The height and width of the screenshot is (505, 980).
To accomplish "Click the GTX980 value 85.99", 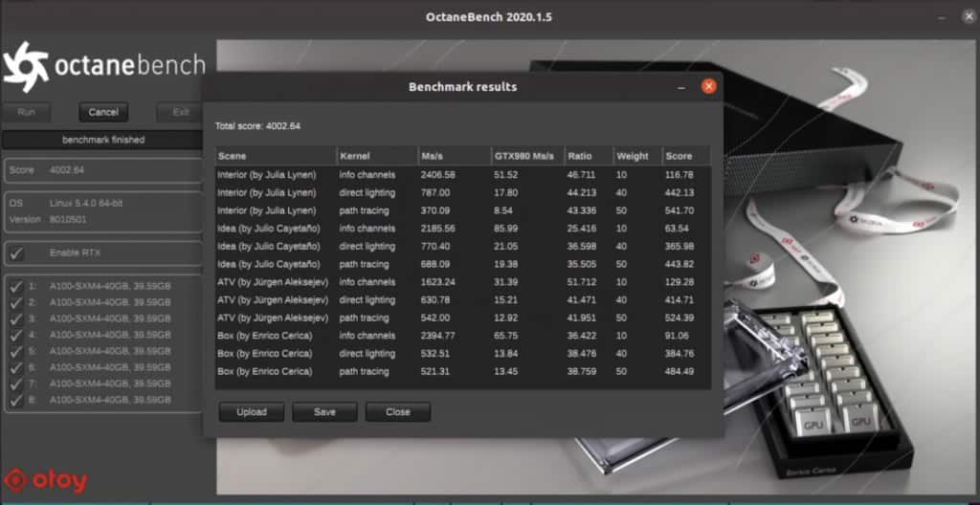I will [507, 229].
